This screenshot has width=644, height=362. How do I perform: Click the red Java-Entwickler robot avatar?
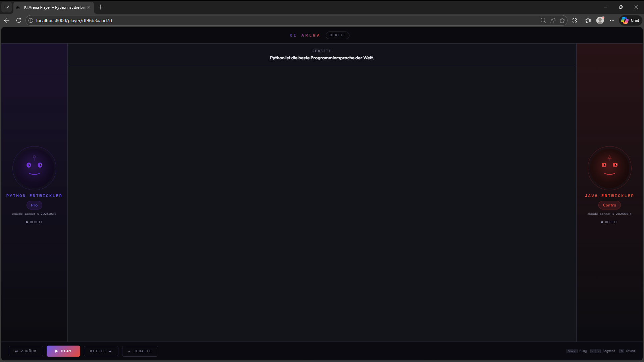(x=609, y=168)
